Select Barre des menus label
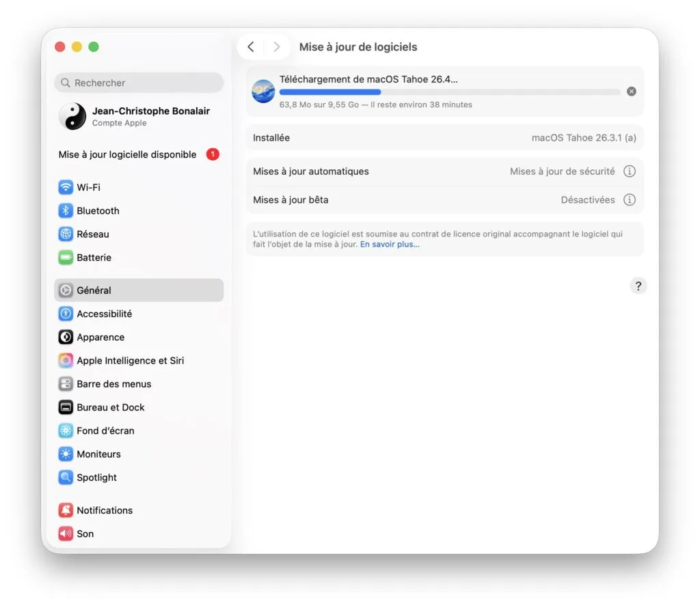This screenshot has width=700, height=608. click(114, 384)
